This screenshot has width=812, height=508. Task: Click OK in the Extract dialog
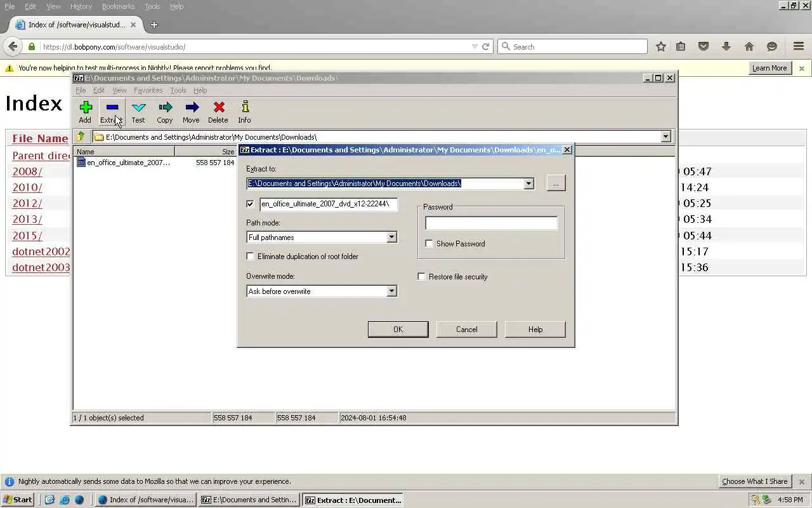[x=398, y=329]
